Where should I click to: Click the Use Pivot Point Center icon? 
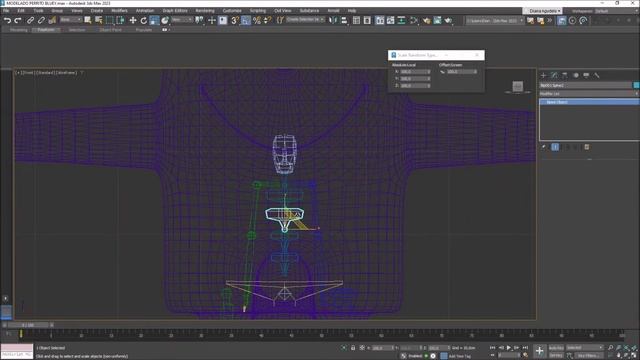199,20
